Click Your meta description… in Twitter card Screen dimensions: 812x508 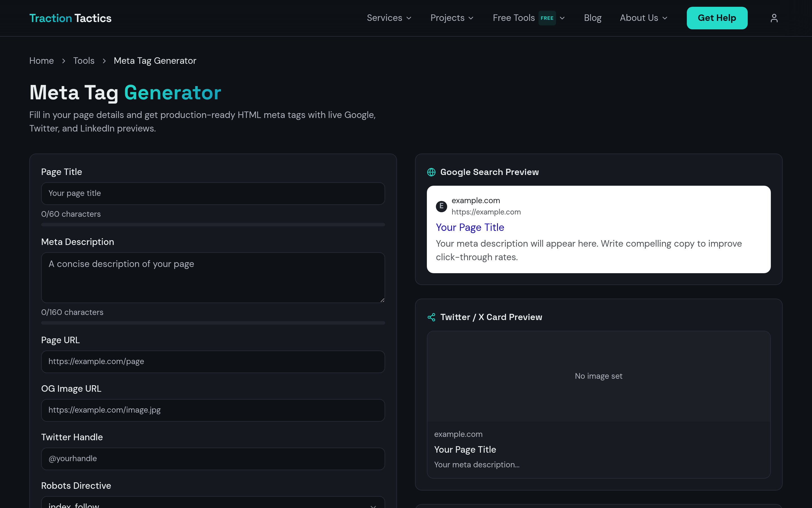[x=477, y=465]
